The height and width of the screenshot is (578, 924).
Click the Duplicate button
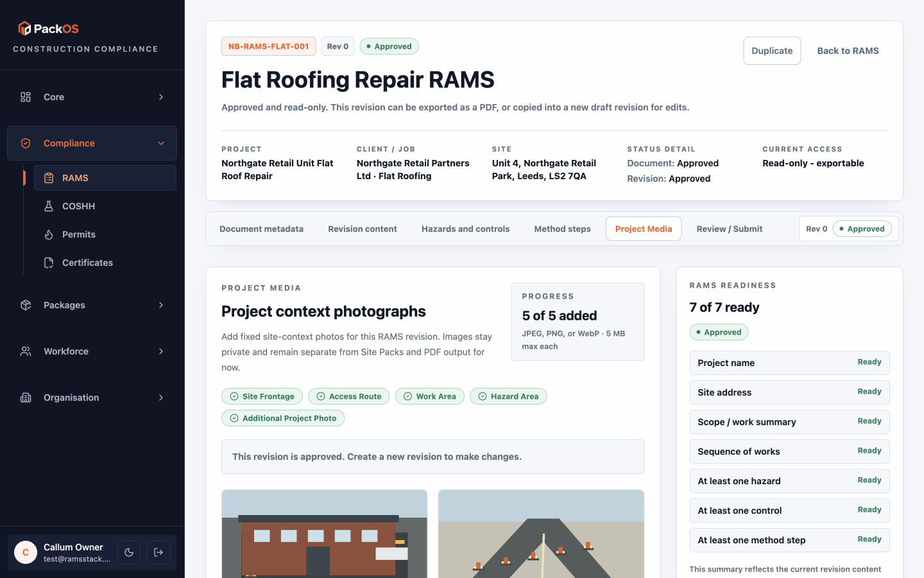(772, 51)
